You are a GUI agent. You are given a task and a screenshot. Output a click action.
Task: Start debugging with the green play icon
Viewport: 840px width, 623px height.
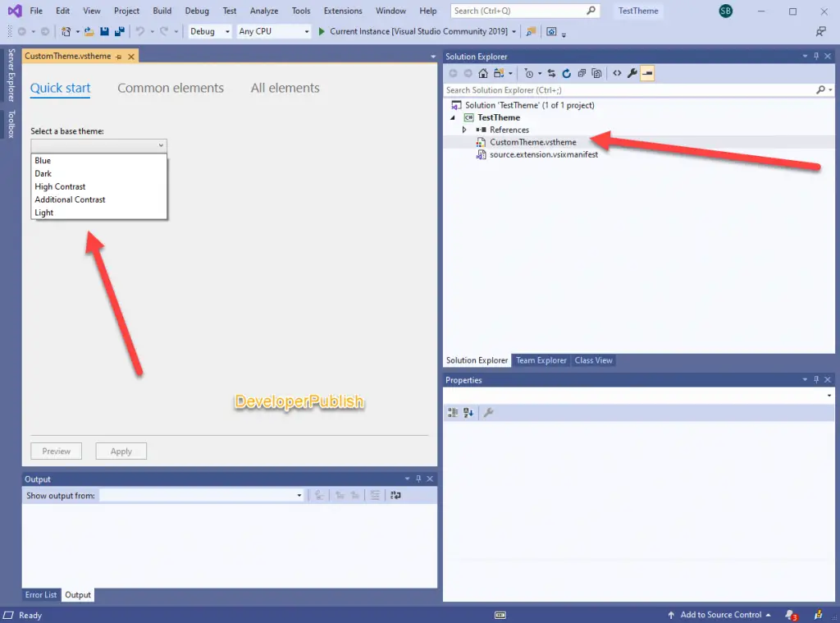pos(322,32)
